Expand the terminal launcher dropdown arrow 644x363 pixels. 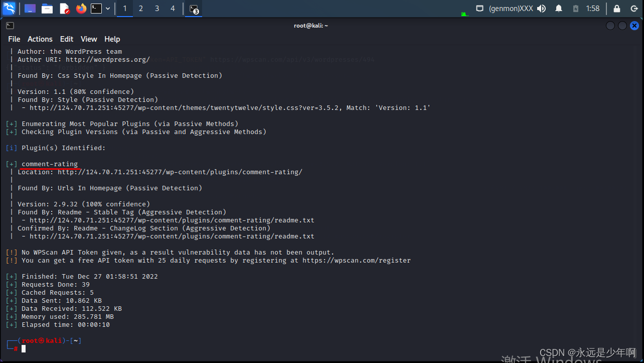pyautogui.click(x=108, y=9)
